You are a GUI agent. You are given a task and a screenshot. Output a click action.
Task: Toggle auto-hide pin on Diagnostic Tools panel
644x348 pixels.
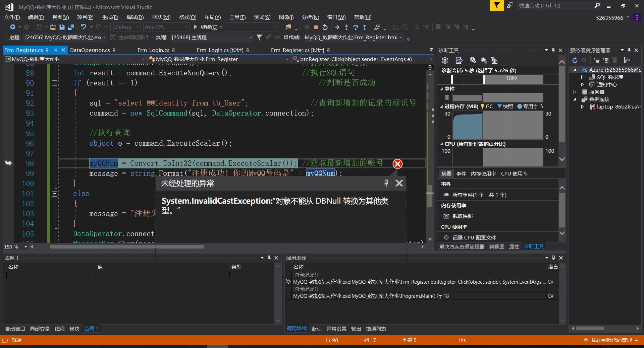point(553,50)
